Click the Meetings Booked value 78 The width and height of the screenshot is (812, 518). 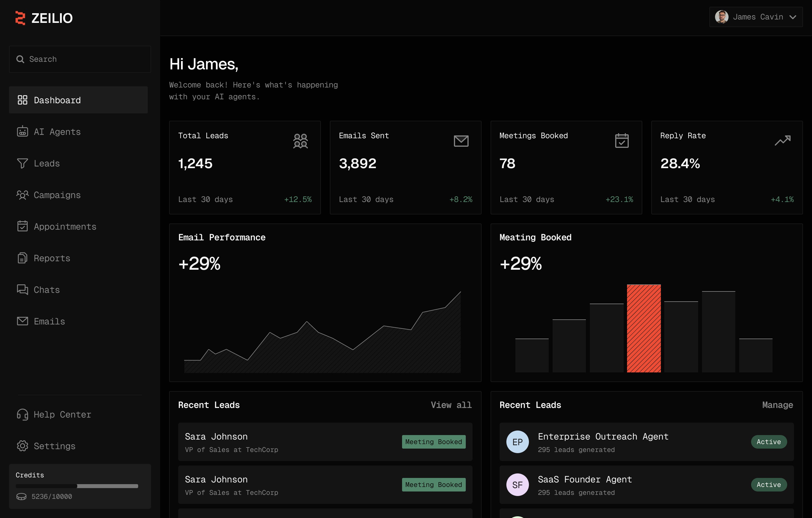tap(507, 163)
